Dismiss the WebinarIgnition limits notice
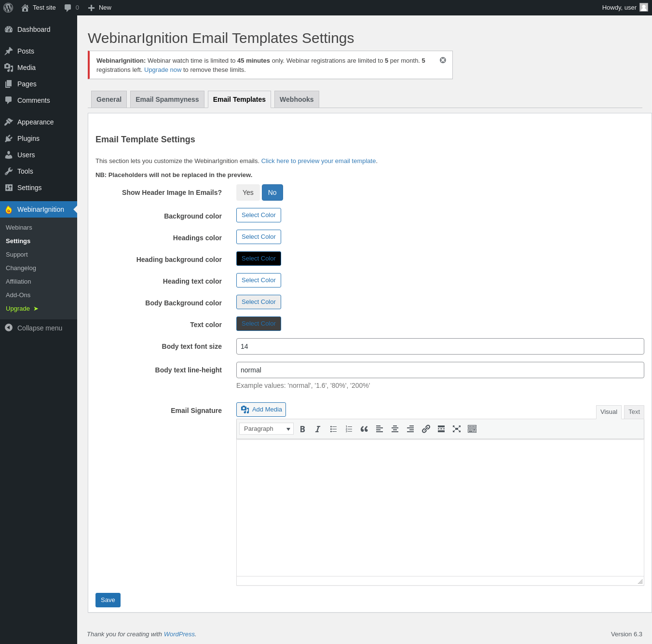The height and width of the screenshot is (644, 652). pos(443,60)
